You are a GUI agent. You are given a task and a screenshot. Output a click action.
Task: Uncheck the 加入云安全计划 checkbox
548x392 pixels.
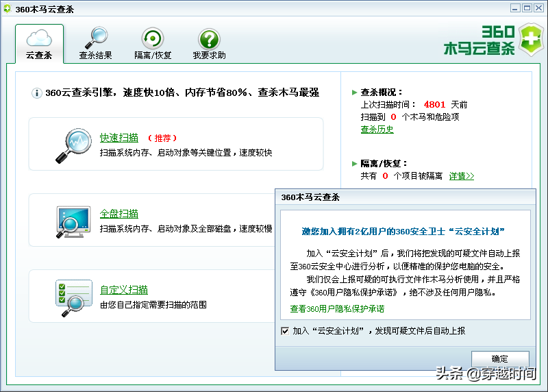click(285, 331)
